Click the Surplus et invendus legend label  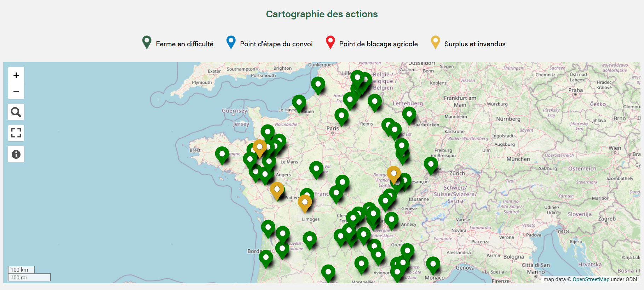coord(475,44)
